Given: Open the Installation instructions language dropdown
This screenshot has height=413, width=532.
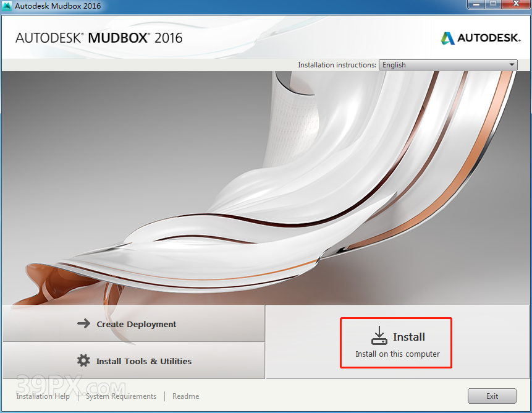Looking at the screenshot, I should (448, 65).
